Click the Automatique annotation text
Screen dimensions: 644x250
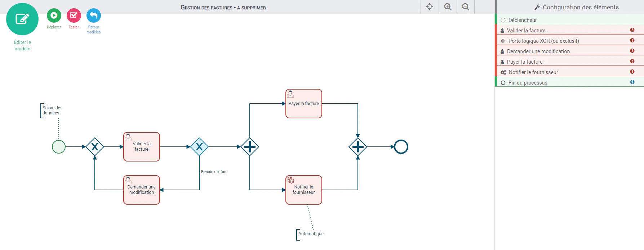pyautogui.click(x=311, y=234)
